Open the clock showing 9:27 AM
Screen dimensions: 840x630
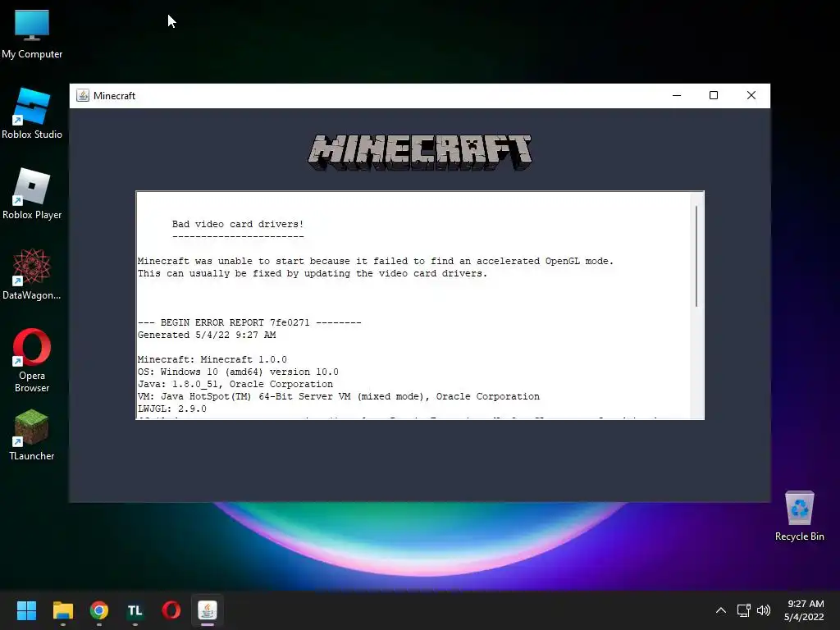[804, 610]
